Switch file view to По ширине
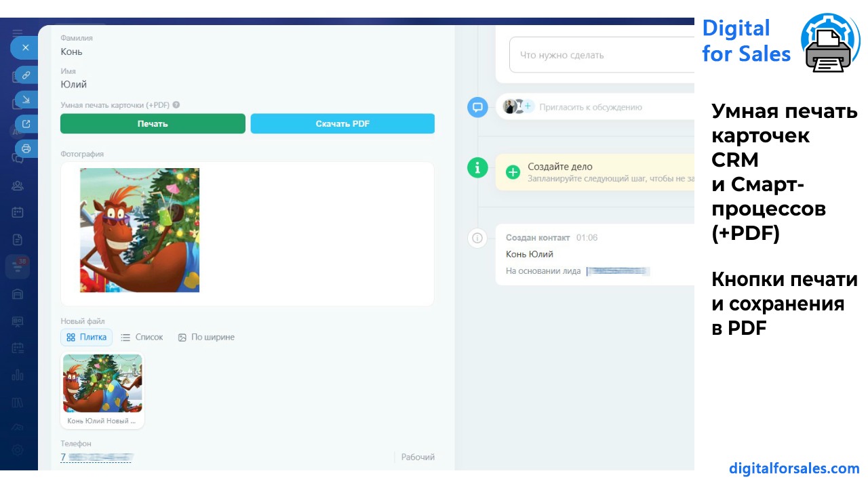The width and height of the screenshot is (868, 488). point(206,337)
